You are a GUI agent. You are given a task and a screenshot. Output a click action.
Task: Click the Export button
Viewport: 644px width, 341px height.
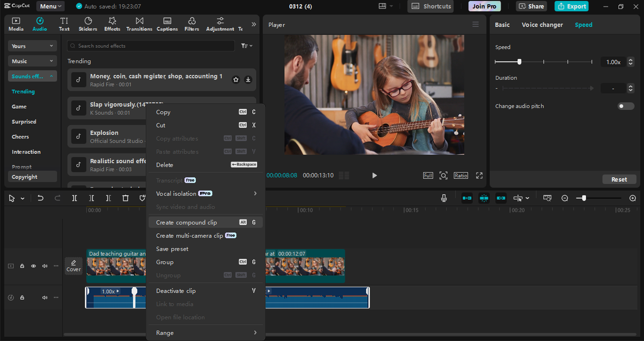[x=571, y=6]
